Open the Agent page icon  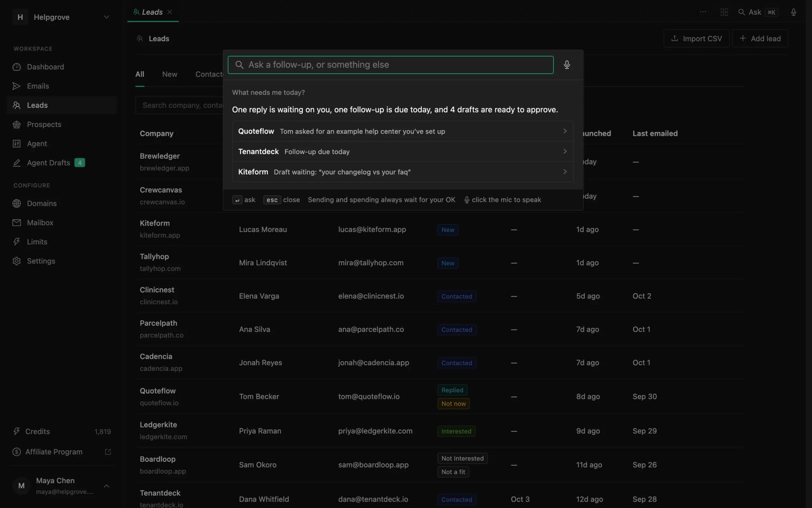click(16, 144)
